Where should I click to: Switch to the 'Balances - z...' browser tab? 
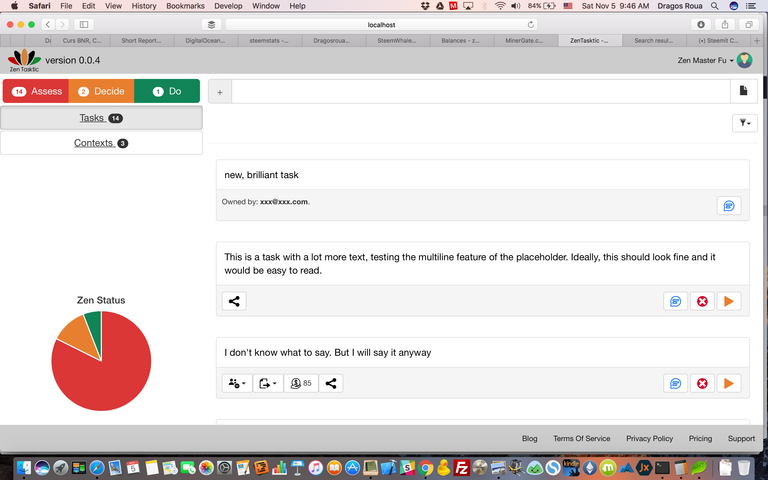pyautogui.click(x=460, y=41)
